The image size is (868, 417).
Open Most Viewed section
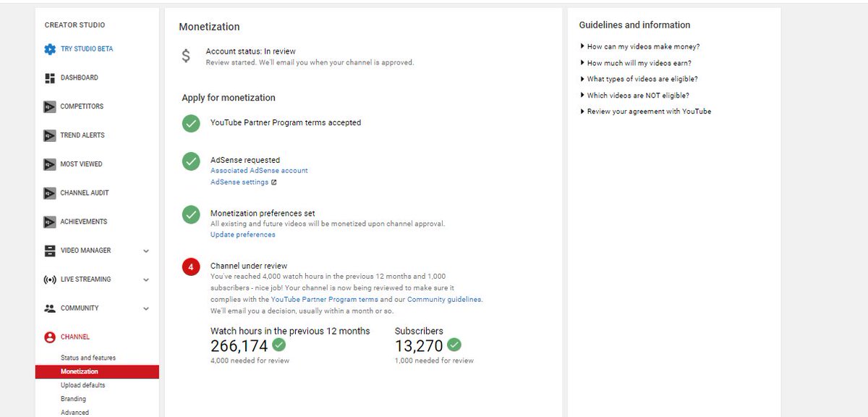click(82, 164)
